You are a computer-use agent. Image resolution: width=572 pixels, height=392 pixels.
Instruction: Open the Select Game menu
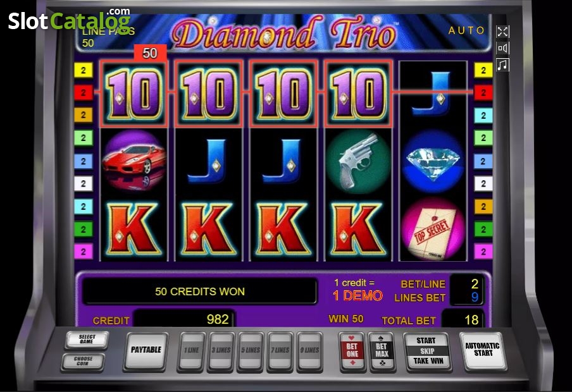click(87, 340)
